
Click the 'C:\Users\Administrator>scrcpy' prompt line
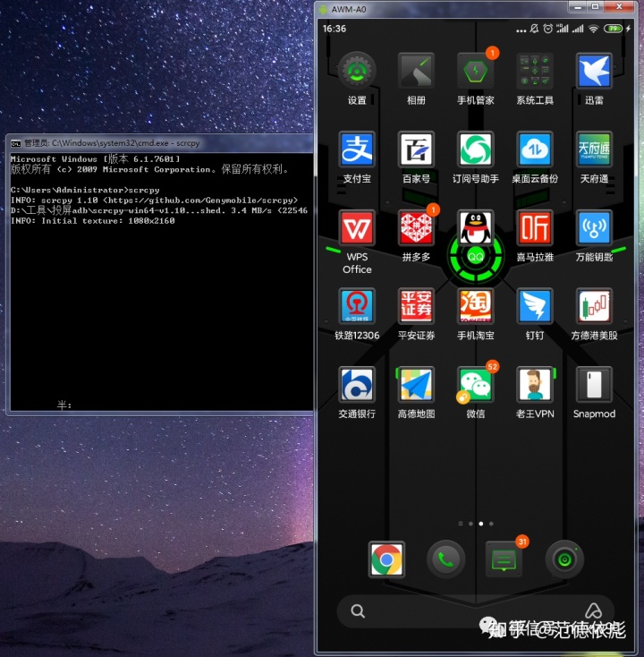point(85,191)
